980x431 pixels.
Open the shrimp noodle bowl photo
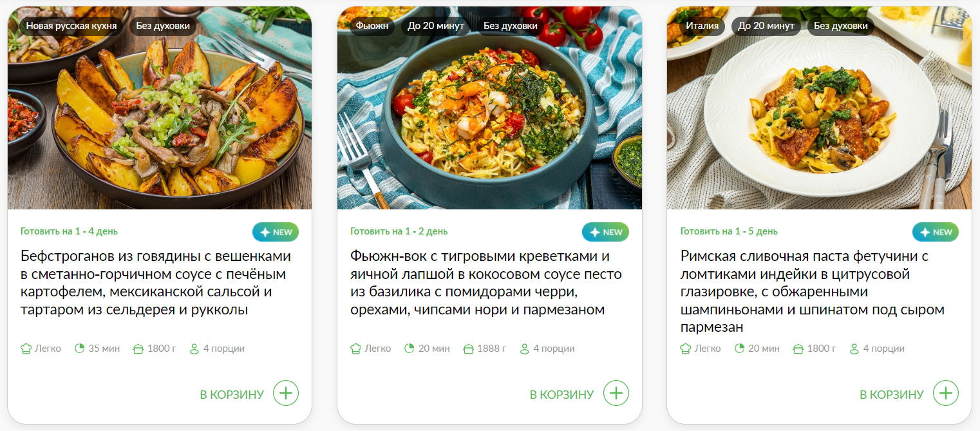coord(489,108)
